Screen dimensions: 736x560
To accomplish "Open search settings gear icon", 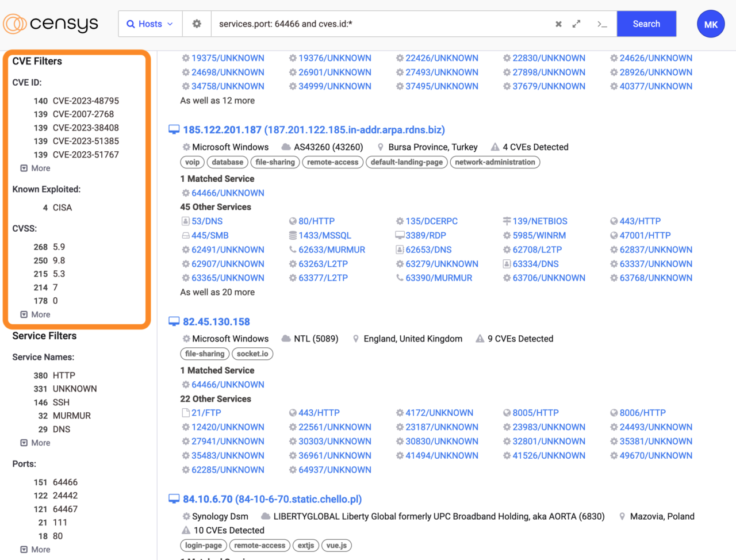I will click(197, 24).
